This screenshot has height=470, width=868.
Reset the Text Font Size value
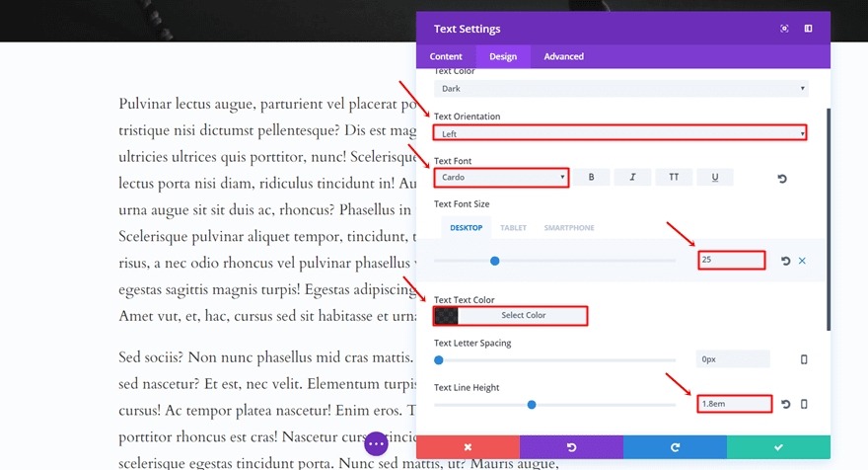pyautogui.click(x=786, y=261)
